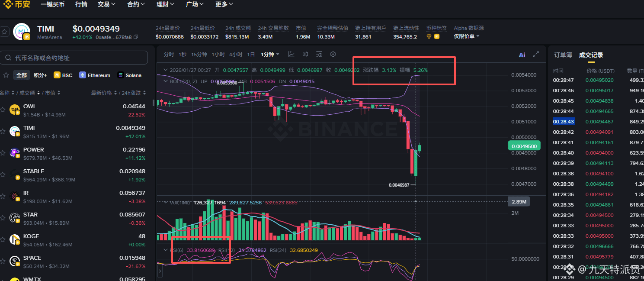Switch to the 成交记录 tab
This screenshot has height=281, width=644.
(591, 55)
